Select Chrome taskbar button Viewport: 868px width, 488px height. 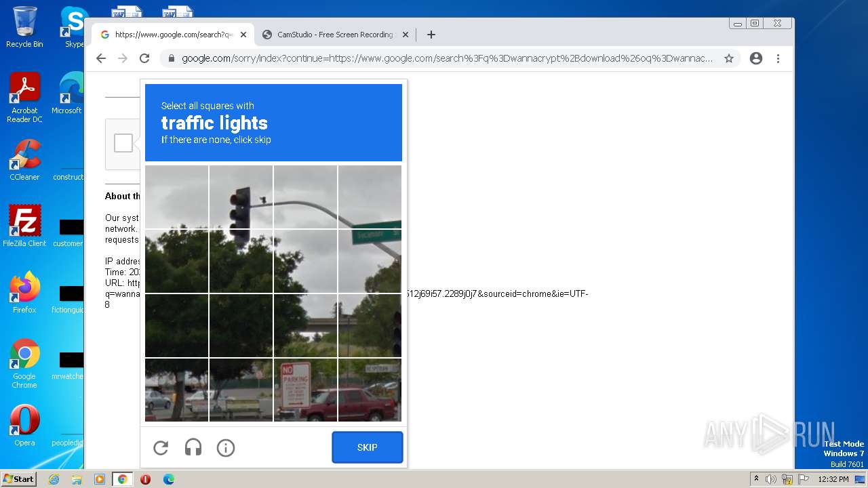pyautogui.click(x=123, y=479)
